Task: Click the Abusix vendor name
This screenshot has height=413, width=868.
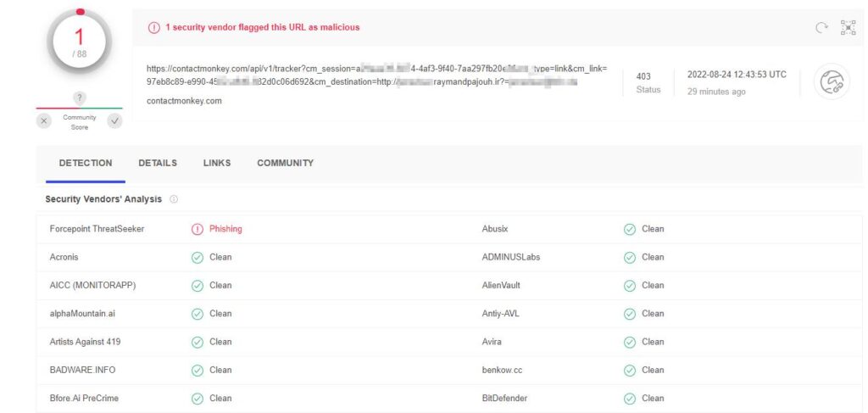Action: [495, 229]
